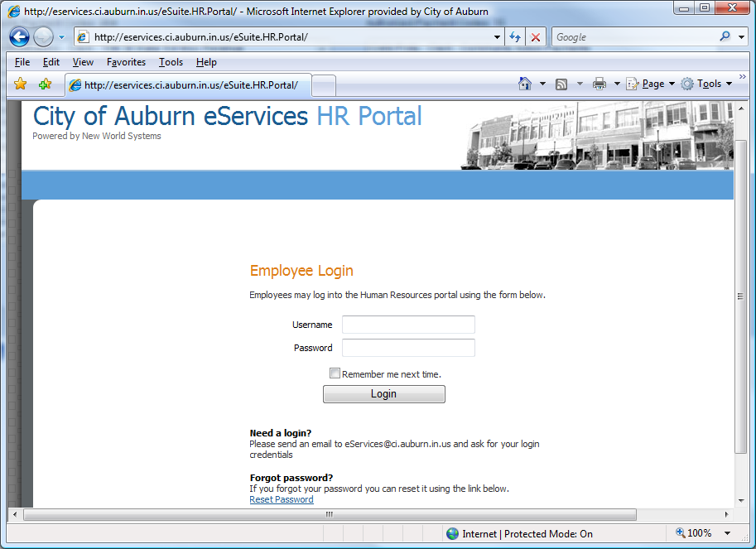This screenshot has height=549, width=756.
Task: Check Remember me next time checkbox
Action: coord(335,373)
